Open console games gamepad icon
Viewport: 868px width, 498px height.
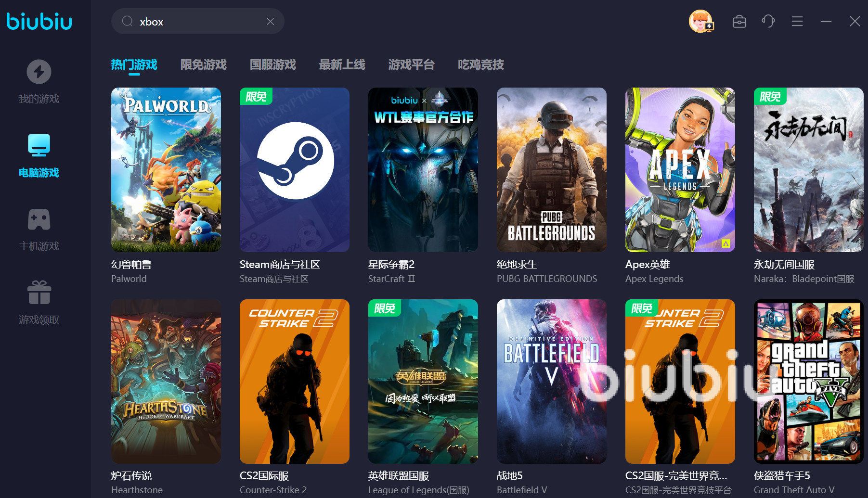pos(39,219)
